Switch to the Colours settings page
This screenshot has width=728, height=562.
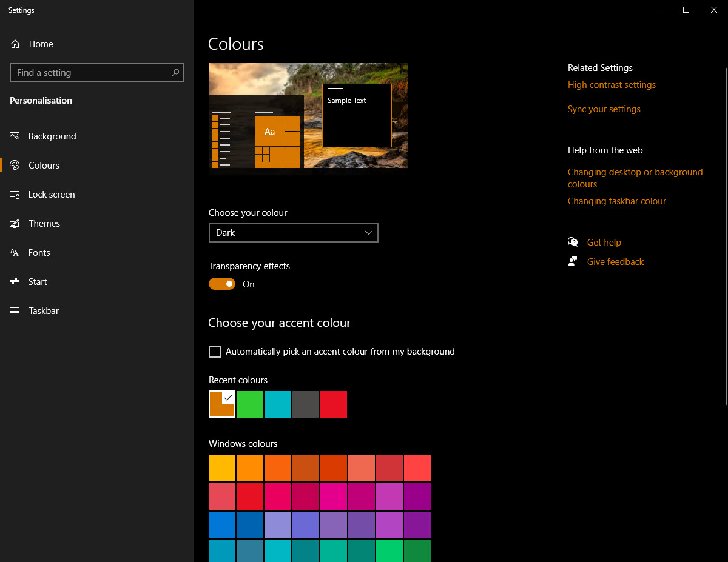click(x=44, y=166)
